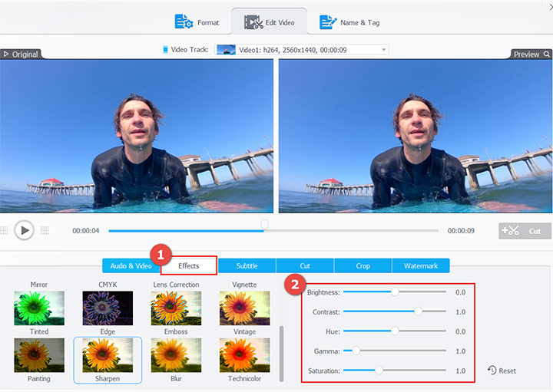Click the Contrast slider handle
Image resolution: width=553 pixels, height=392 pixels.
419,311
